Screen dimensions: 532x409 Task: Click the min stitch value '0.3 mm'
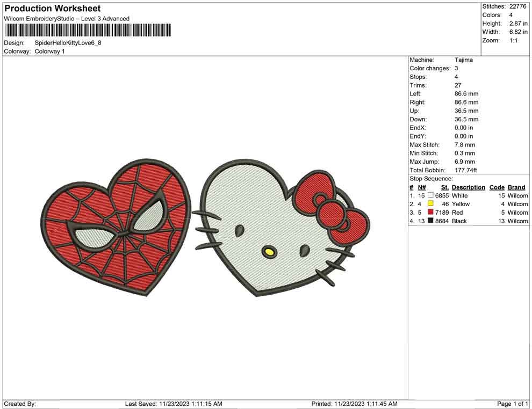click(465, 153)
